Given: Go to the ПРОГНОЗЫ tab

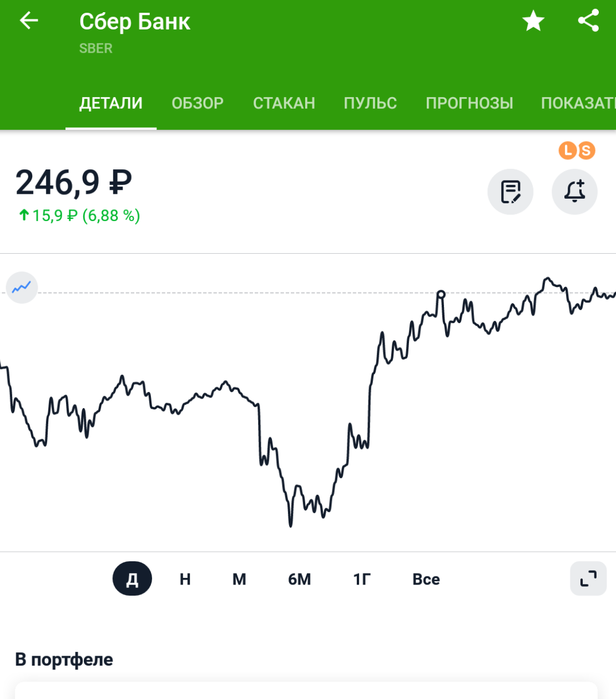Looking at the screenshot, I should [x=469, y=103].
